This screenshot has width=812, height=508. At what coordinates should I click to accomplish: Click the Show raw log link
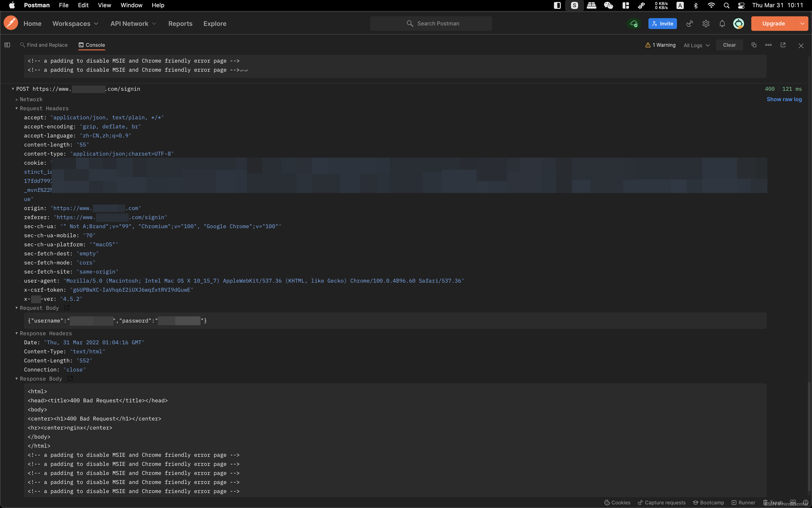(784, 100)
